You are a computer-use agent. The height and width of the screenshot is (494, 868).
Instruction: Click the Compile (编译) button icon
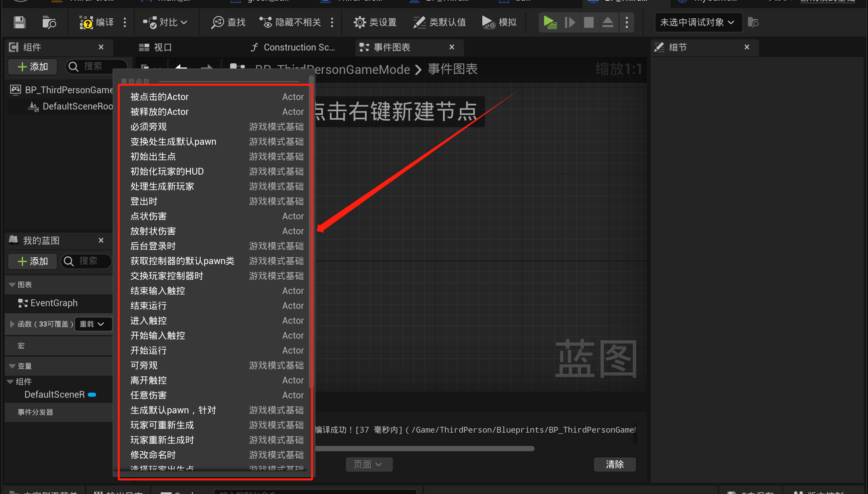pyautogui.click(x=86, y=22)
